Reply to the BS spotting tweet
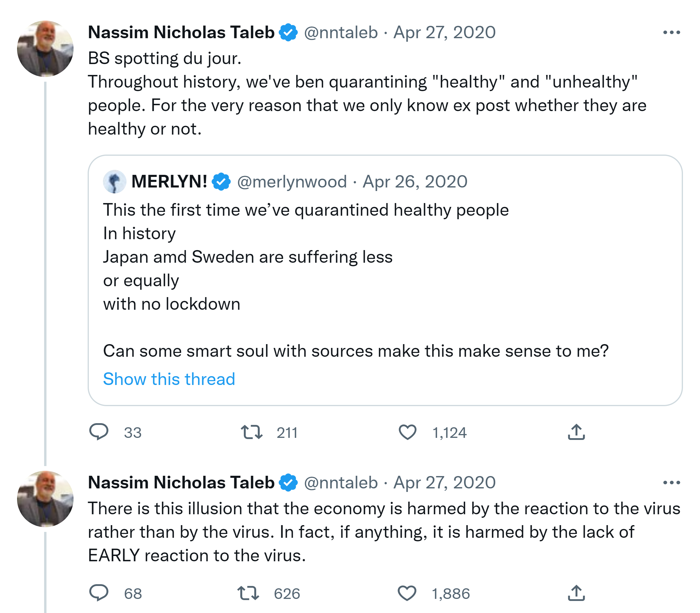700x613 pixels. click(99, 432)
